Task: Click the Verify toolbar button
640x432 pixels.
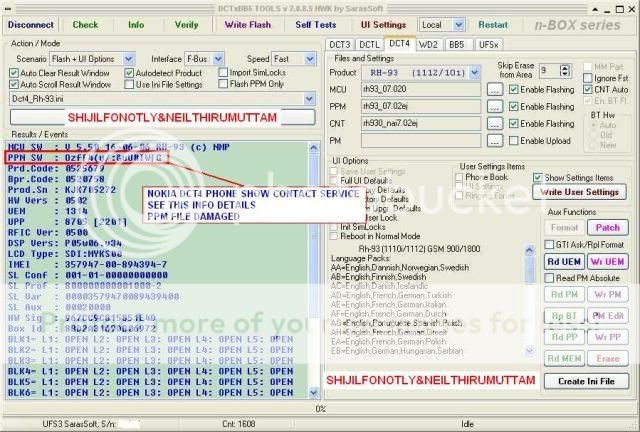Action: coord(186,24)
